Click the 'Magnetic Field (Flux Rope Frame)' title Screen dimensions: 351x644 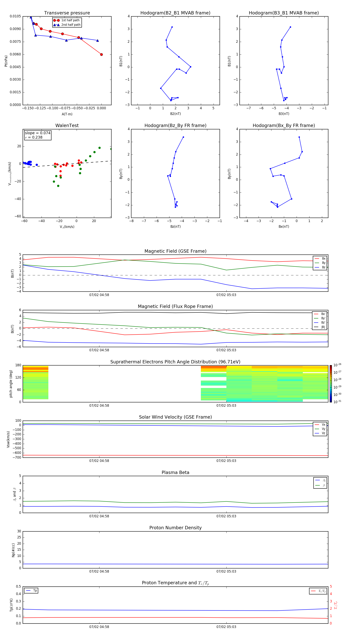(175, 307)
